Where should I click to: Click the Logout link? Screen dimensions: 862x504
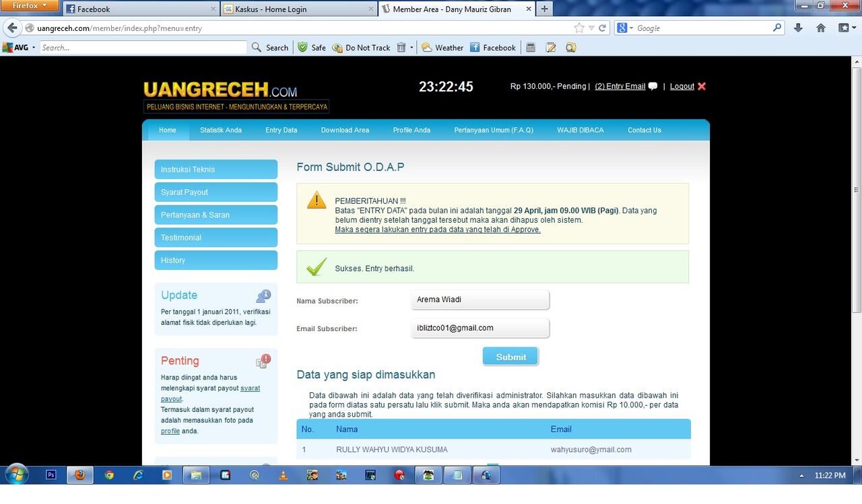[682, 86]
